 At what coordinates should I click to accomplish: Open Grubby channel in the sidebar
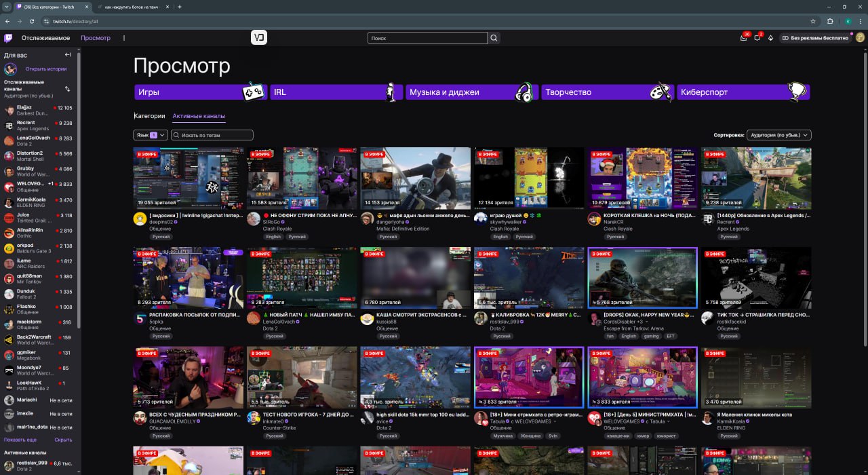[x=40, y=172]
